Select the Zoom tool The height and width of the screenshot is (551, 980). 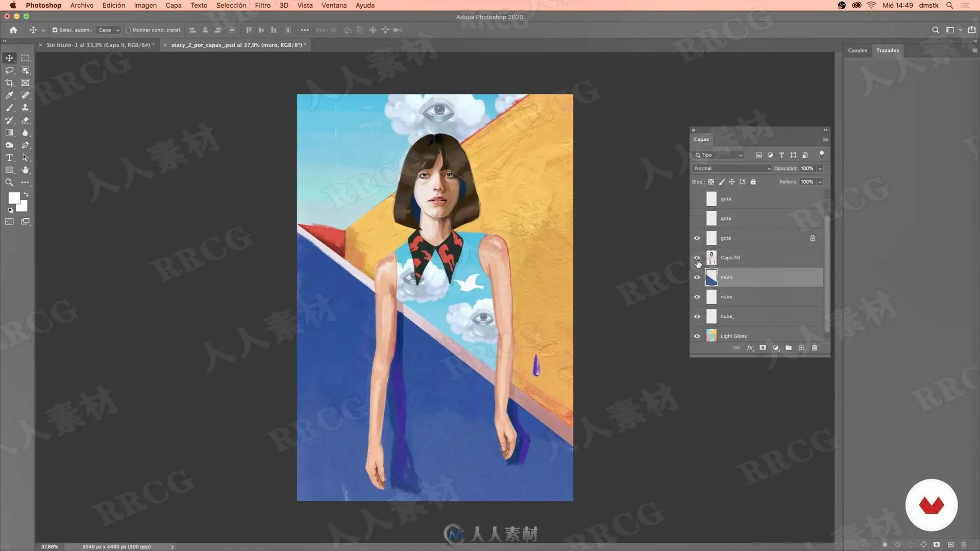(x=9, y=182)
